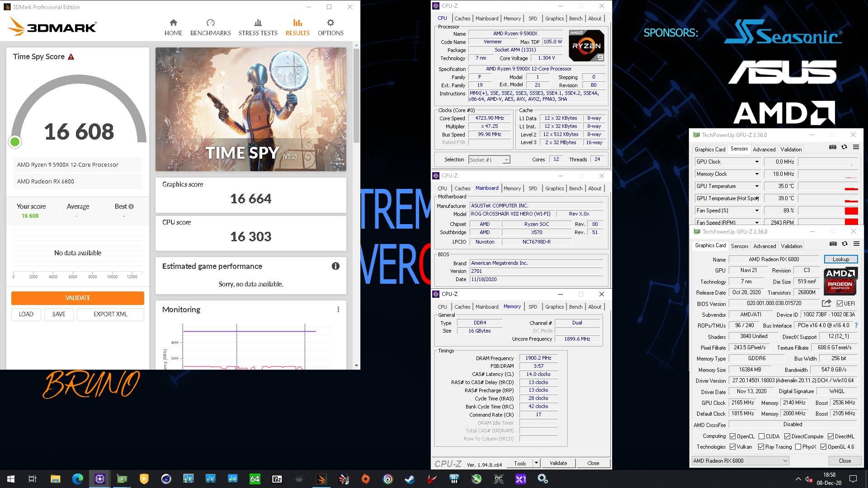
Task: Click the Time Spy benchmark thumbnail image
Action: [x=251, y=109]
